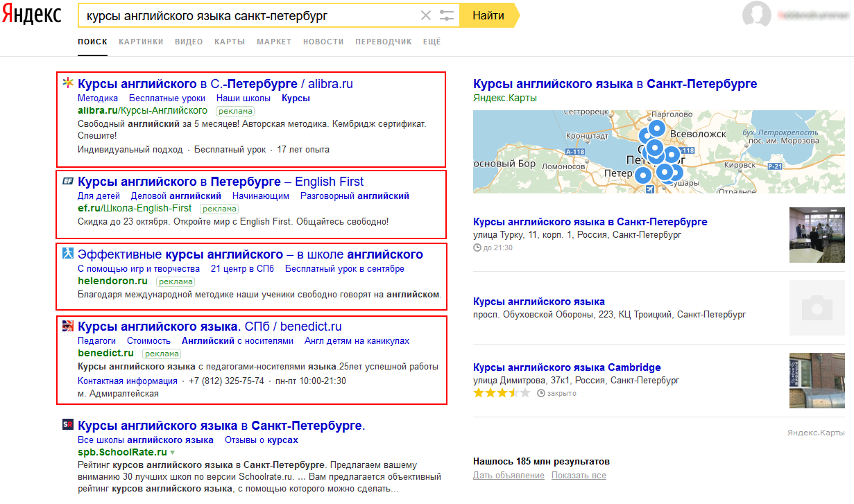Open Наши школы sitelink

(244, 98)
